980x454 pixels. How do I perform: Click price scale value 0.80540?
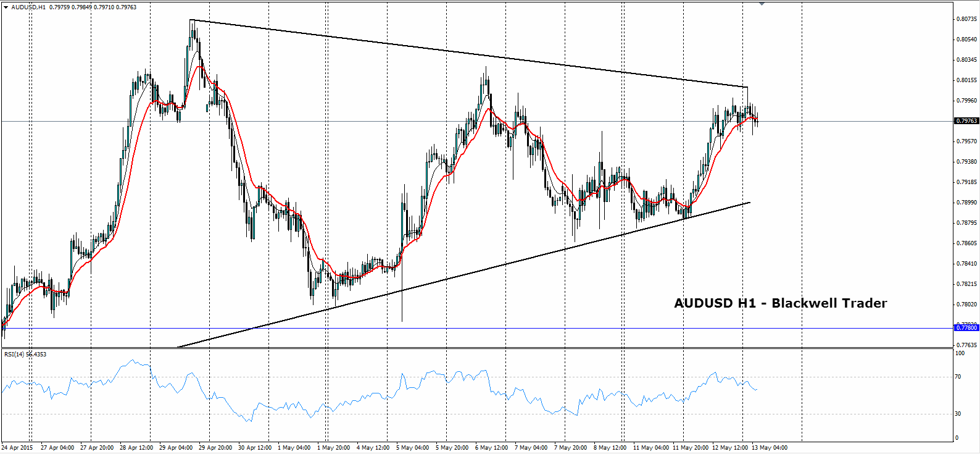(x=966, y=40)
